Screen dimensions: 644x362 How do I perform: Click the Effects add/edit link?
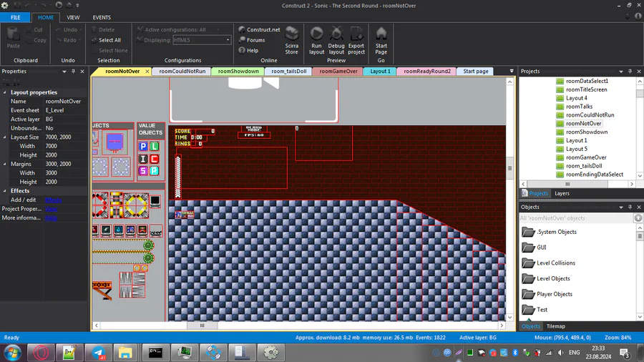pos(54,200)
